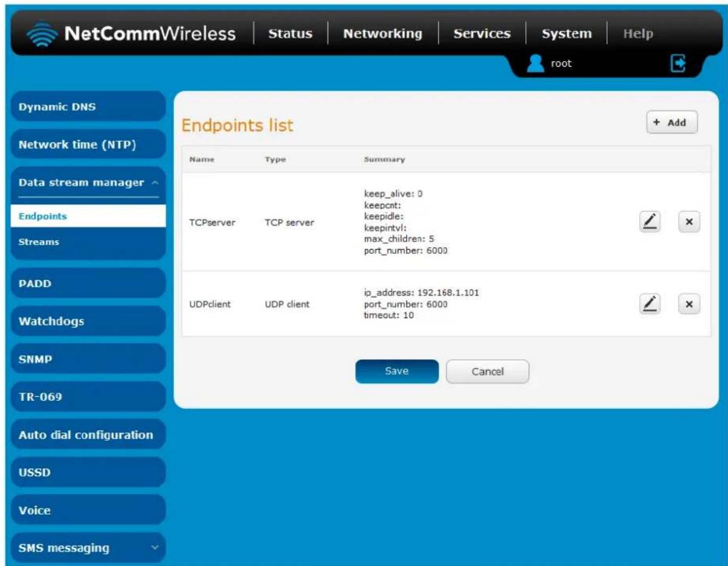
Task: Save the endpoints list
Action: tap(397, 371)
